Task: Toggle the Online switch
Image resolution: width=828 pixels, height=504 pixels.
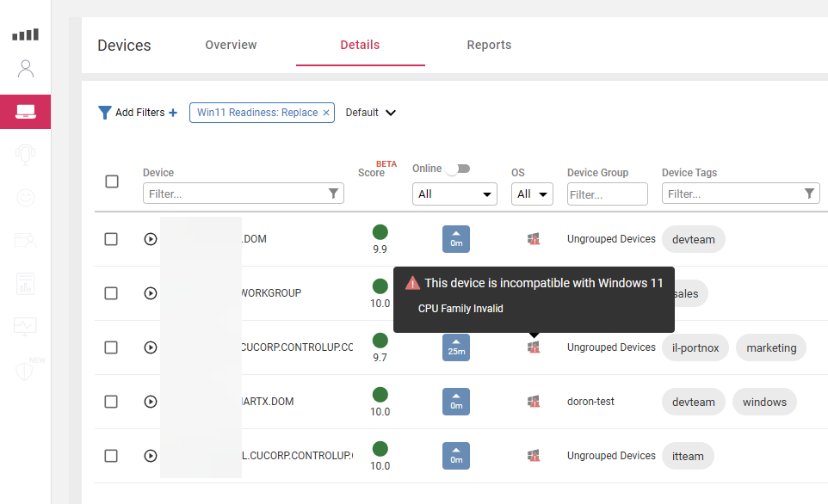Action: click(x=458, y=169)
